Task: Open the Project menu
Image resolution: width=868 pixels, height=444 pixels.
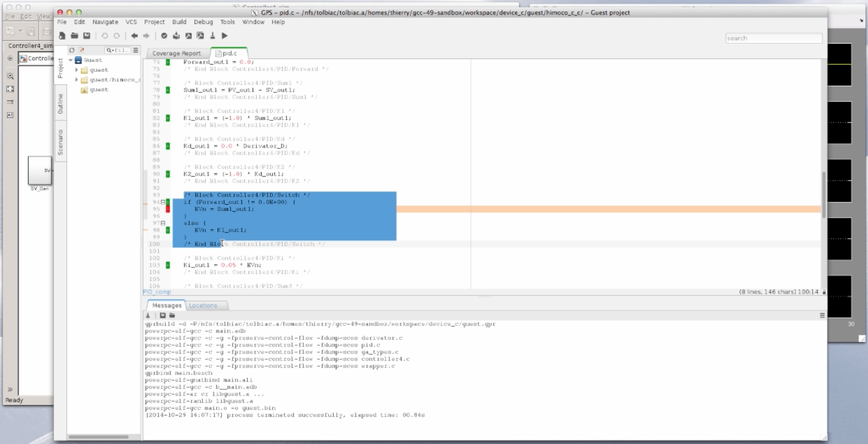Action: click(x=154, y=22)
